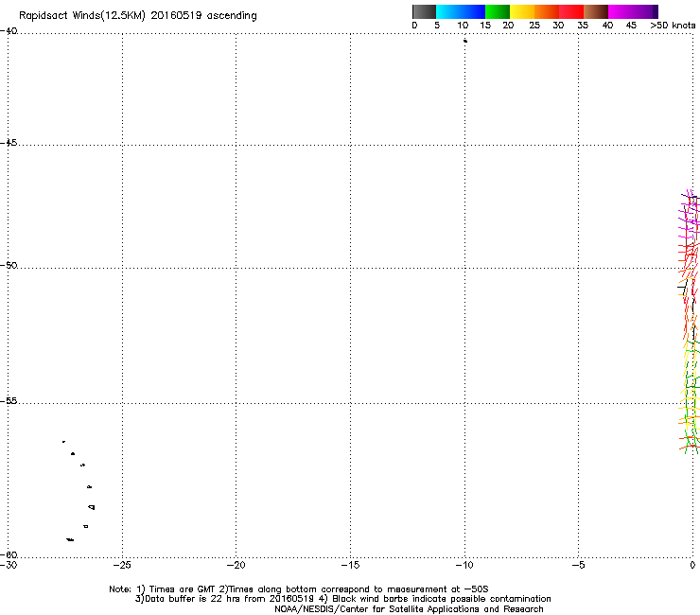Click the -55 latitude axis label
This screenshot has width=700, height=615.
tap(9, 401)
